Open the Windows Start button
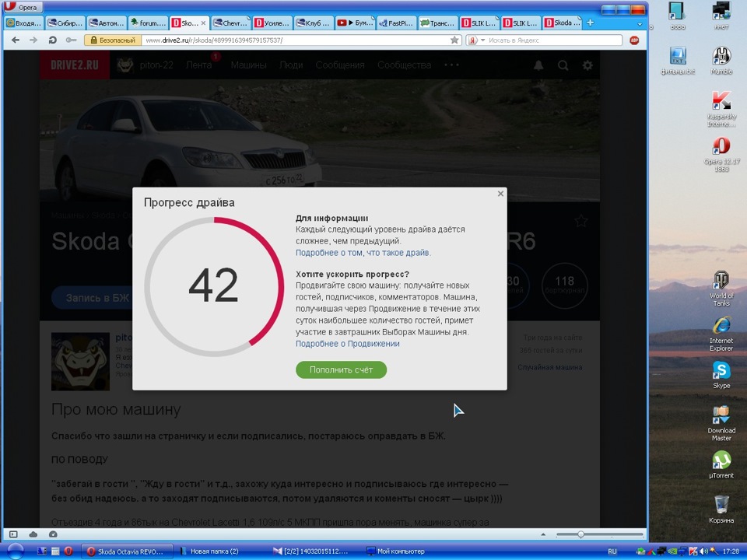 click(x=16, y=551)
